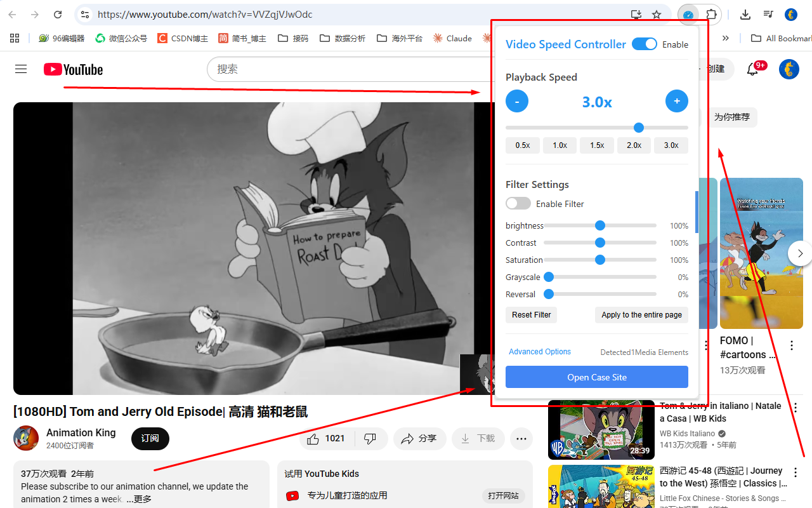Image resolution: width=812 pixels, height=508 pixels.
Task: Open YouTube notifications bell
Action: pos(752,69)
